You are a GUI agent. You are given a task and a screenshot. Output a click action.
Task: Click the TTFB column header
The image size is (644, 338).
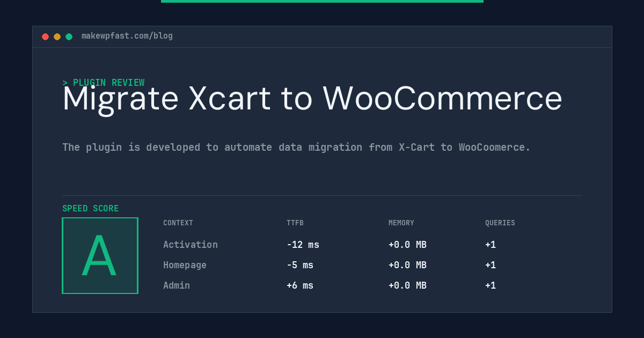click(x=295, y=223)
